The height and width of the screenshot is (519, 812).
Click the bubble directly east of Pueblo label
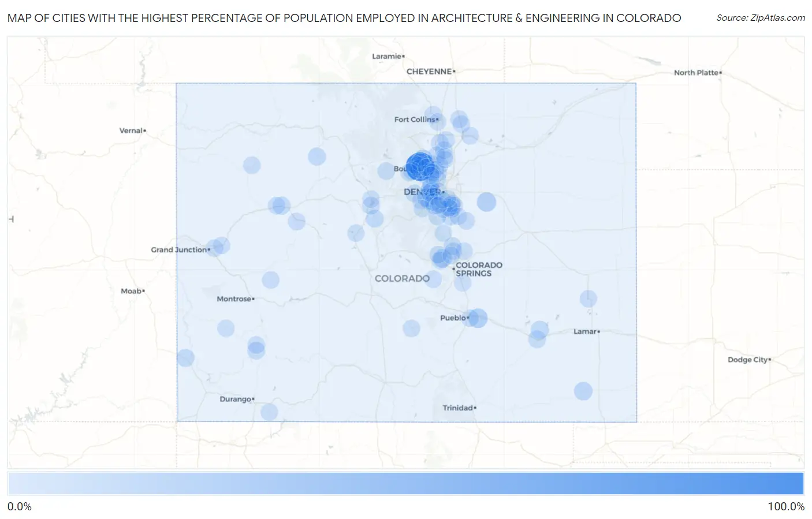pyautogui.click(x=478, y=318)
